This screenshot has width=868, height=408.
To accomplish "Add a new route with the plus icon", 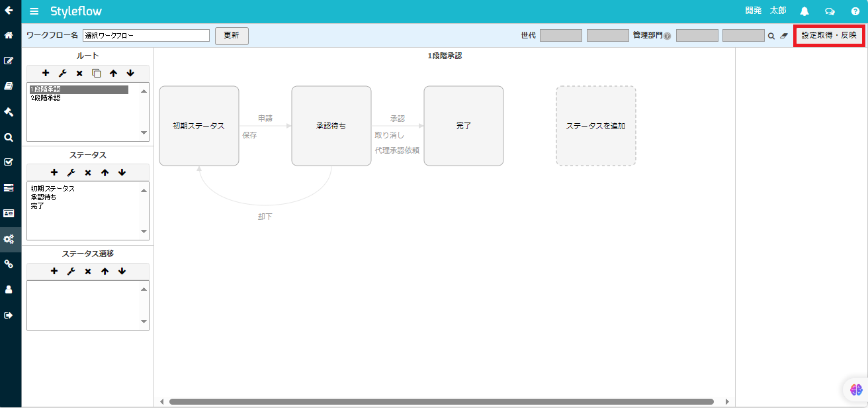I will (x=46, y=73).
